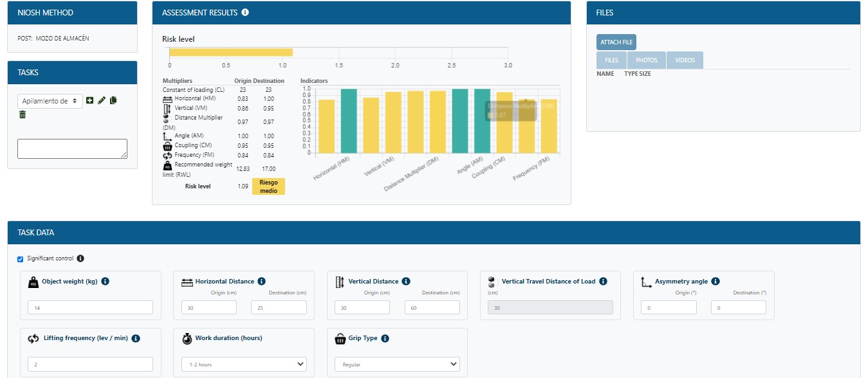Click the task notes text area
The image size is (868, 378).
click(x=72, y=148)
